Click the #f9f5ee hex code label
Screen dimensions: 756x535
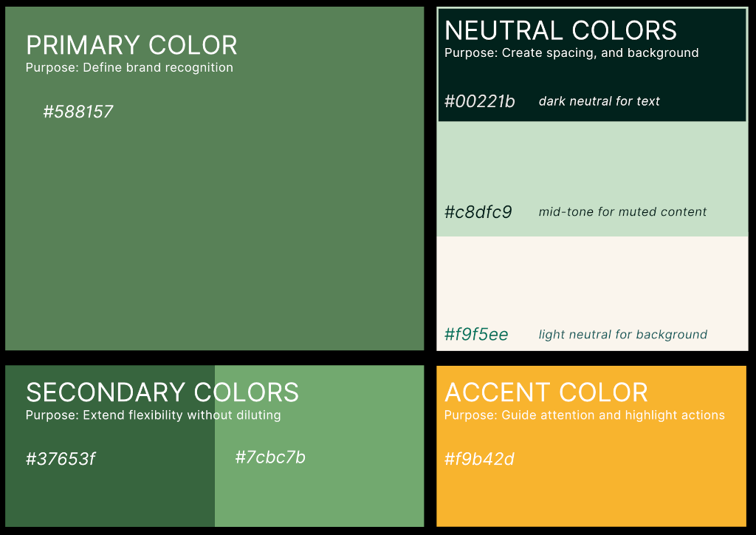476,335
